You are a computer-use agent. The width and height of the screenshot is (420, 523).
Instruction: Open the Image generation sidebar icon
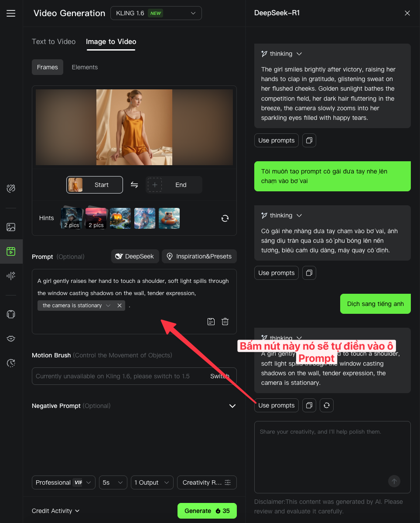tap(11, 227)
